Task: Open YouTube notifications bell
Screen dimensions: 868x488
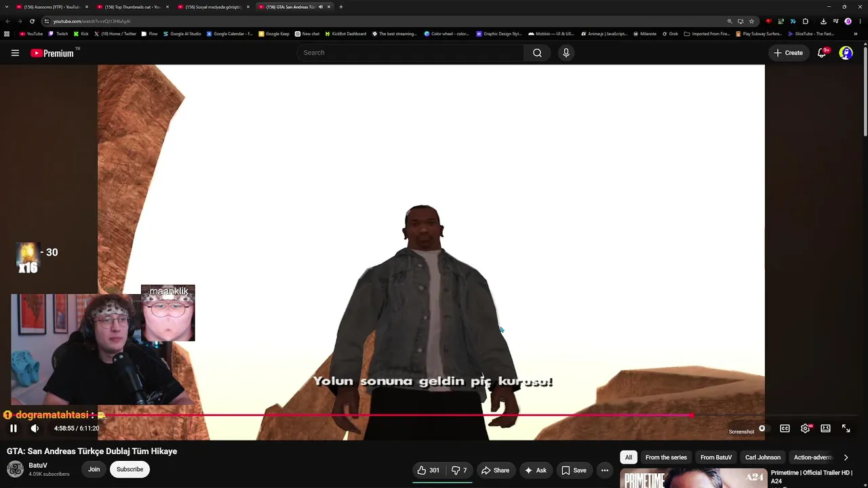Action: pos(822,53)
